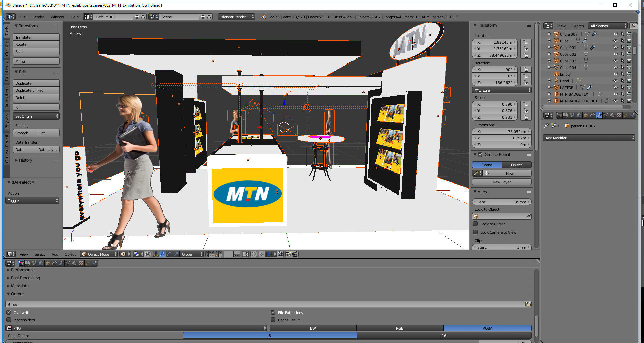Expand the Cube.003 tree item
Viewport: 644px width, 343px height.
(x=549, y=61)
